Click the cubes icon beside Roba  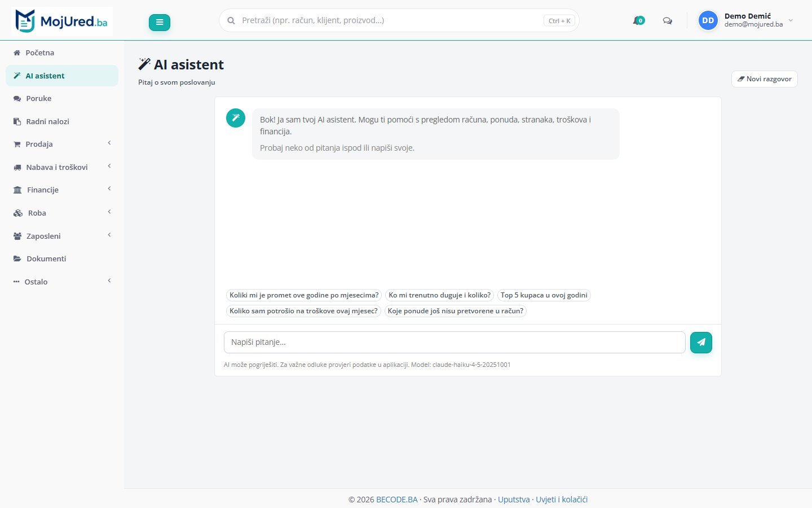pos(18,213)
